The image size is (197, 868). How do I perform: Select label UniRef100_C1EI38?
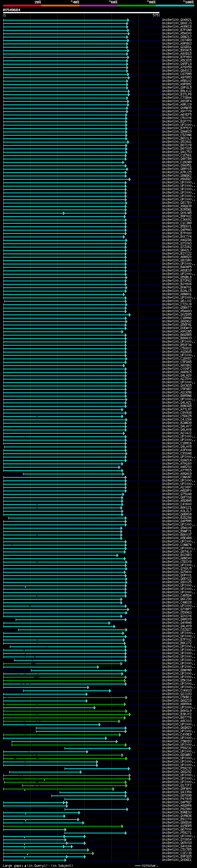pyautogui.click(x=177, y=853)
